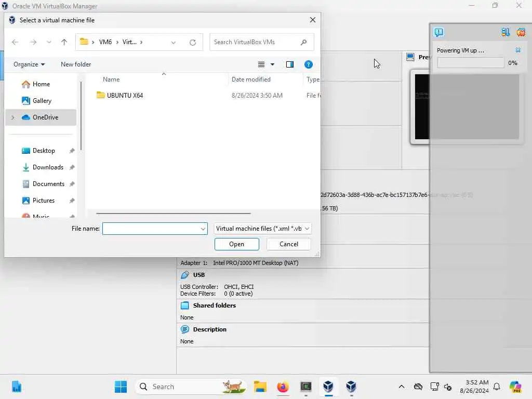Open the clock showing 3:52 AM
The width and height of the screenshot is (532, 399).
point(474,387)
